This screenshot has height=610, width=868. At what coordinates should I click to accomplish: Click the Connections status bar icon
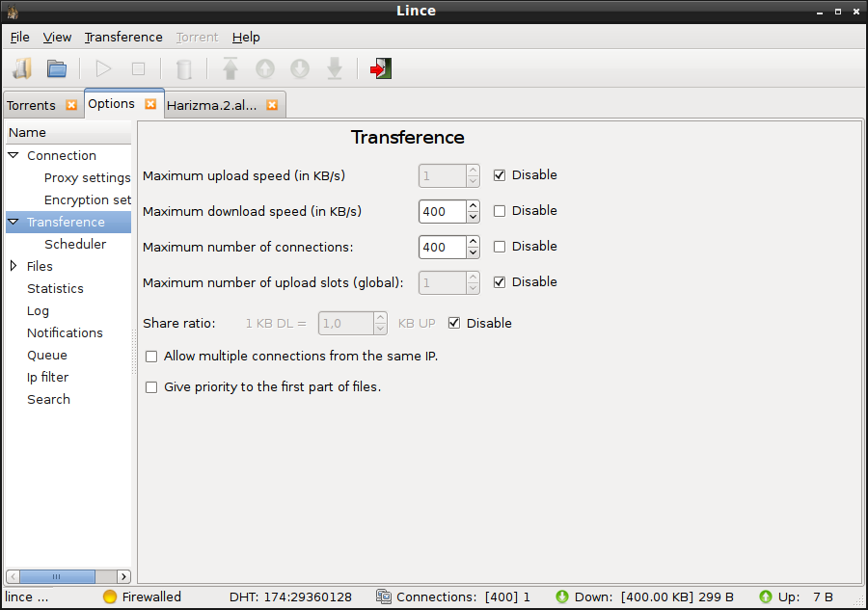click(x=384, y=597)
